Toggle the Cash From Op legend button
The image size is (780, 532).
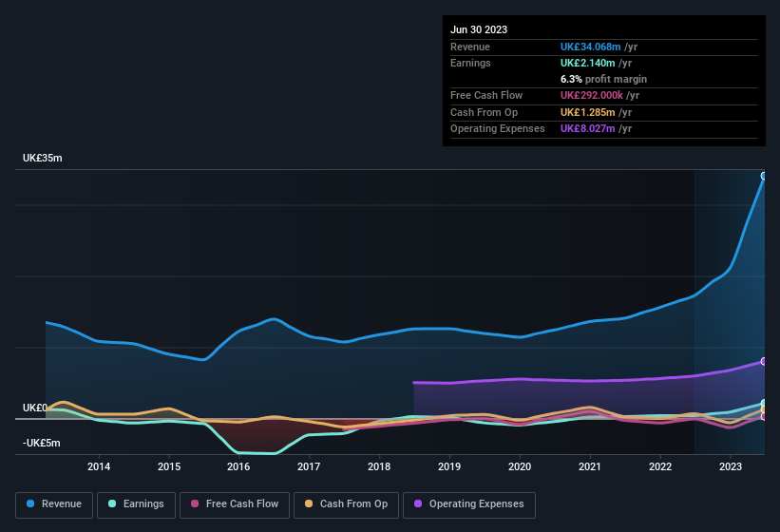(x=346, y=504)
